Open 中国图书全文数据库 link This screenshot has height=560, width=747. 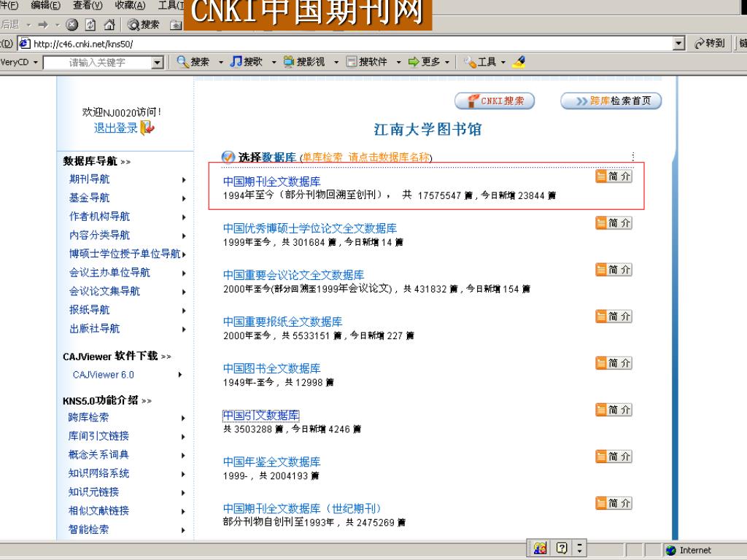(271, 368)
